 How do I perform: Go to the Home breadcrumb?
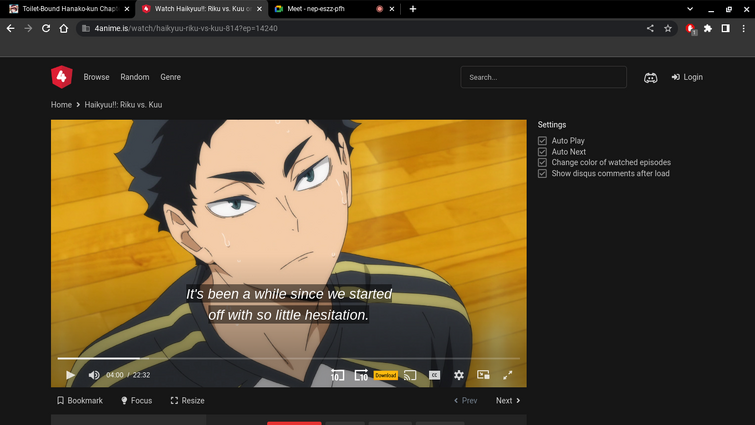point(61,104)
